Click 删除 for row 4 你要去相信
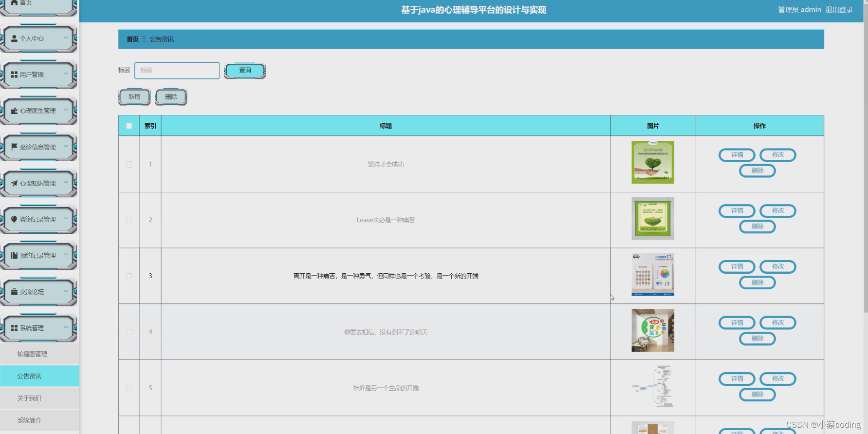The image size is (868, 434). (x=757, y=339)
